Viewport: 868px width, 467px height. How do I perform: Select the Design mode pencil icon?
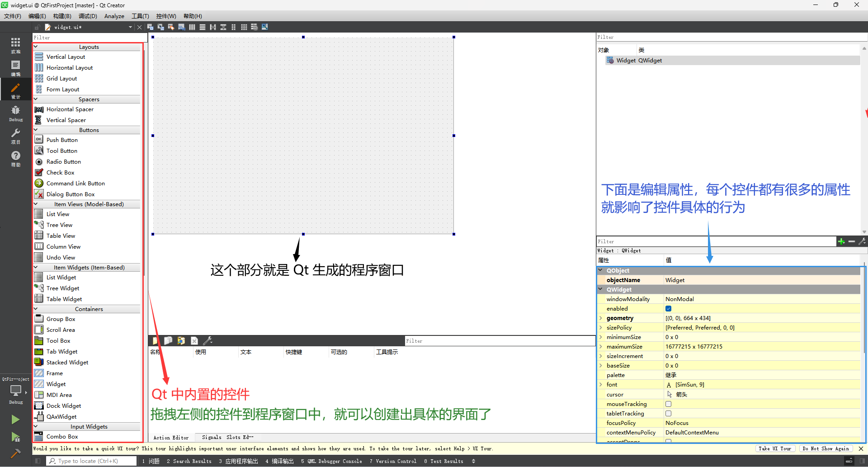click(x=15, y=90)
